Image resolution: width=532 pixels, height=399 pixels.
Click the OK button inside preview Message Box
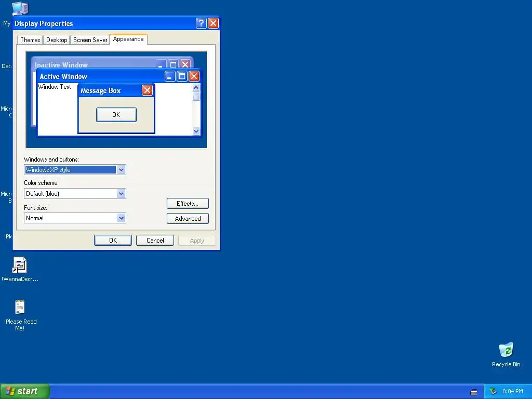point(116,115)
